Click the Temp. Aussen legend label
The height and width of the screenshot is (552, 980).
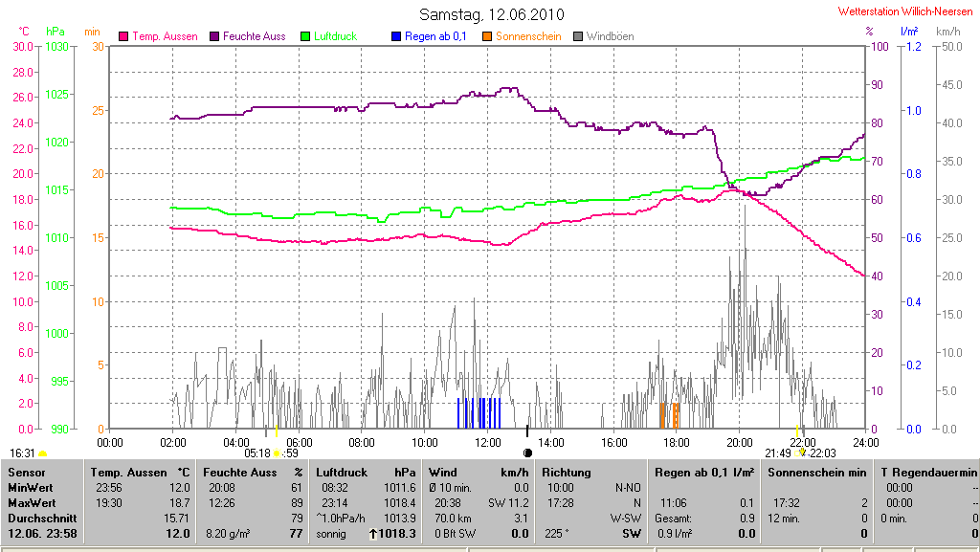click(165, 36)
